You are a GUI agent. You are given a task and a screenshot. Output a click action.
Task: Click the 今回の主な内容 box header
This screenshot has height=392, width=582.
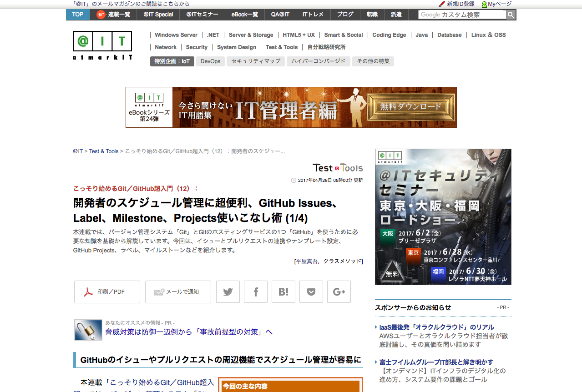pos(290,386)
